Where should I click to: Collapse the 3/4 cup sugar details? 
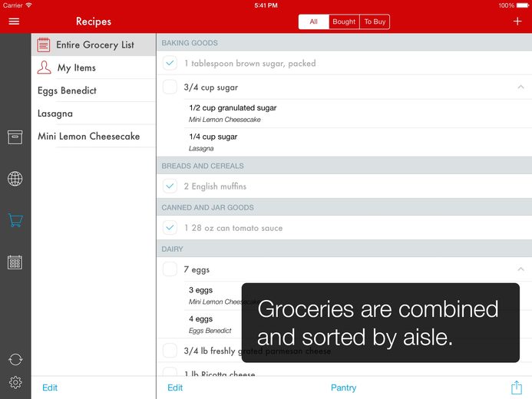[520, 87]
